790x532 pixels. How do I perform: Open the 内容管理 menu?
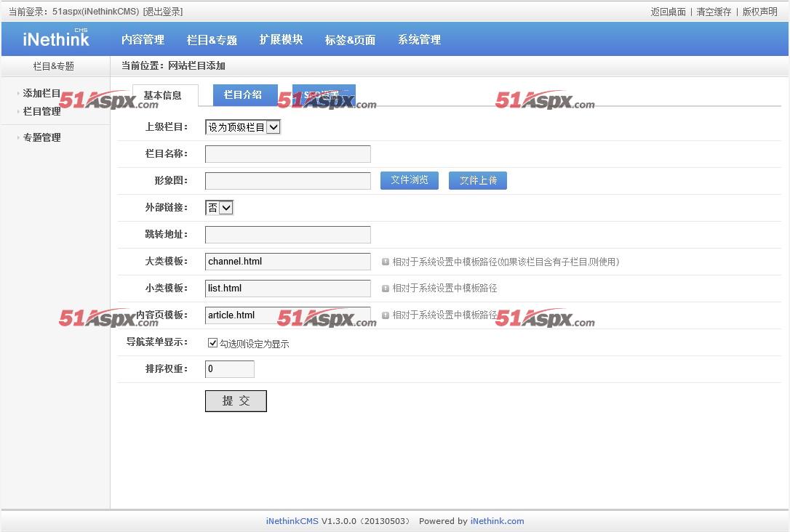[x=143, y=40]
